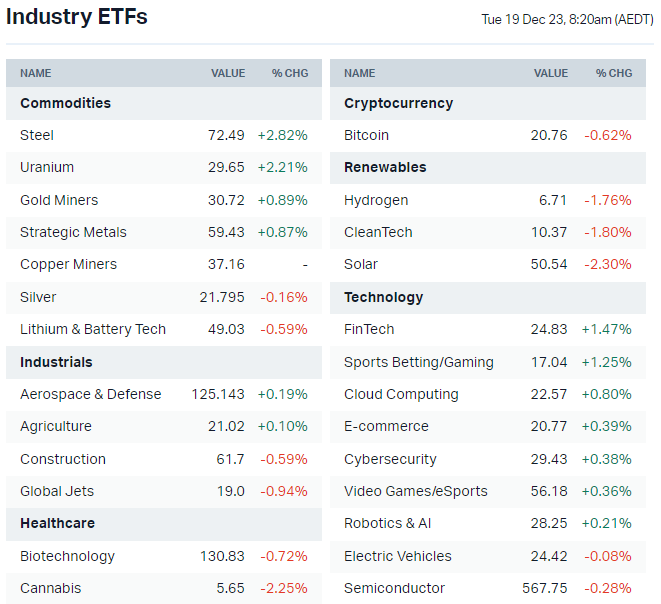Sort left table by % CHG header
Screen dimensions: 661x604
[290, 73]
